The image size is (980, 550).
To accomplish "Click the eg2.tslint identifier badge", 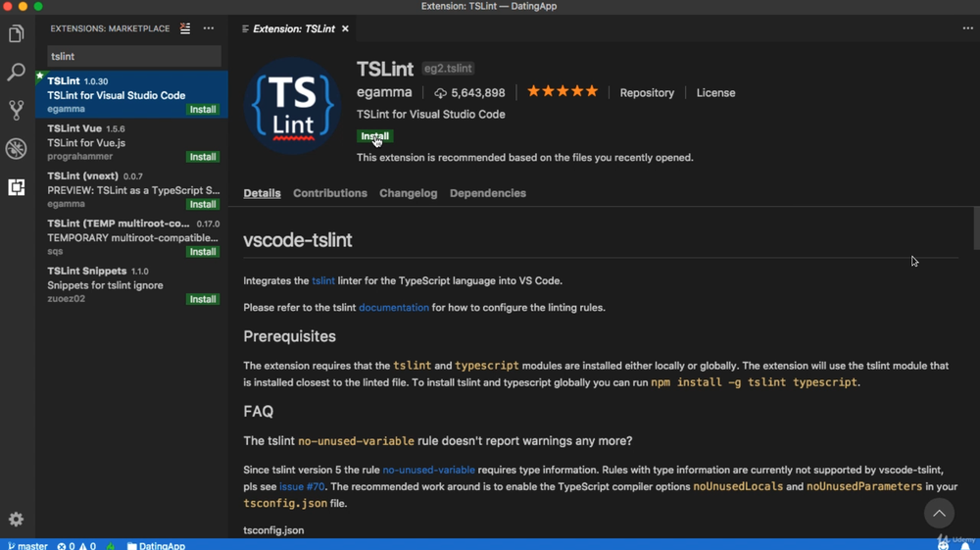I will (448, 68).
